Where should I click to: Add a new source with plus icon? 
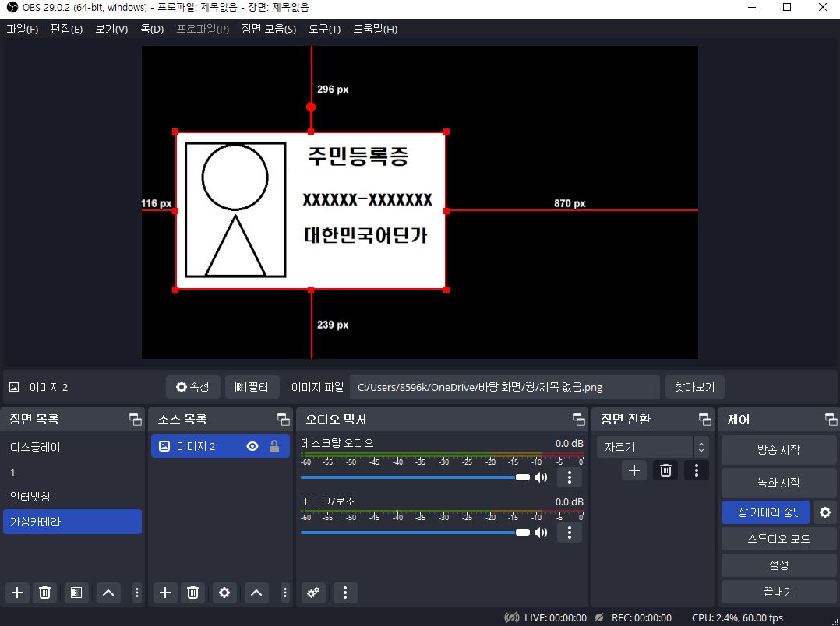coord(165,593)
